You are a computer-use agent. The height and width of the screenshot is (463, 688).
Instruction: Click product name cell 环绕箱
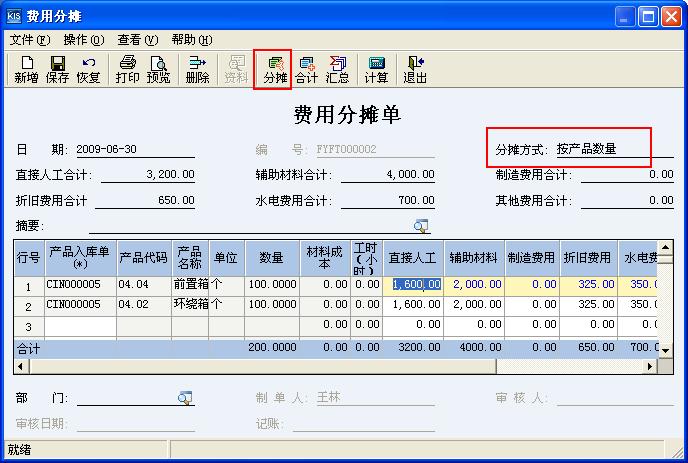(190, 305)
